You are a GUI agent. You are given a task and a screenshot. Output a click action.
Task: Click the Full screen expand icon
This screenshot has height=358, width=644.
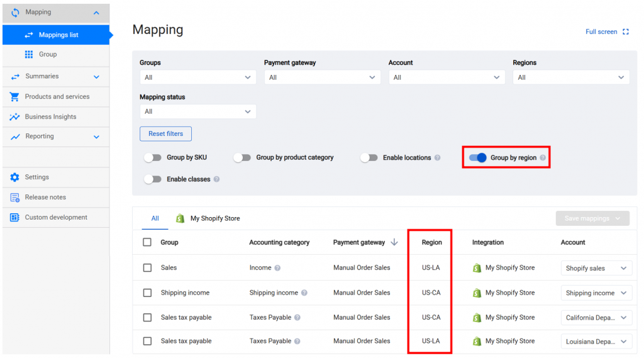click(625, 32)
